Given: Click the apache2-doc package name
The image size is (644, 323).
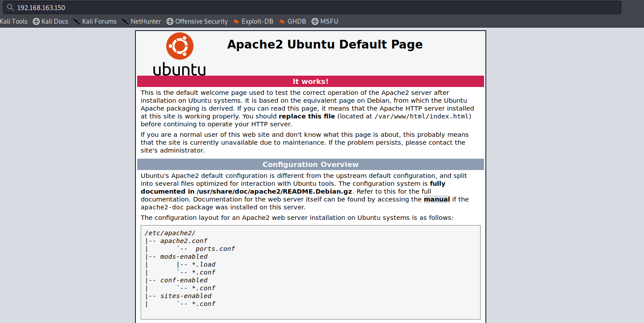Looking at the screenshot, I should pyautogui.click(x=163, y=207).
